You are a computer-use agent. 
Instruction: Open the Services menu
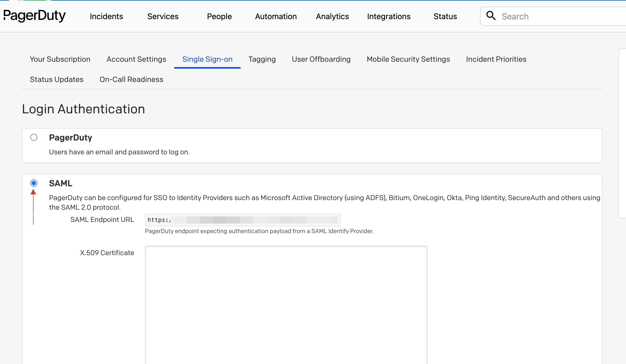coord(163,16)
